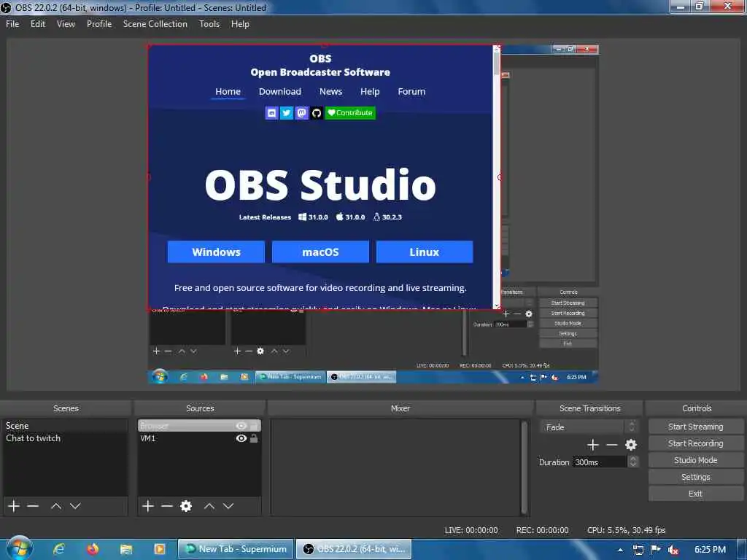The height and width of the screenshot is (560, 747).
Task: Open the View menu
Action: point(66,24)
